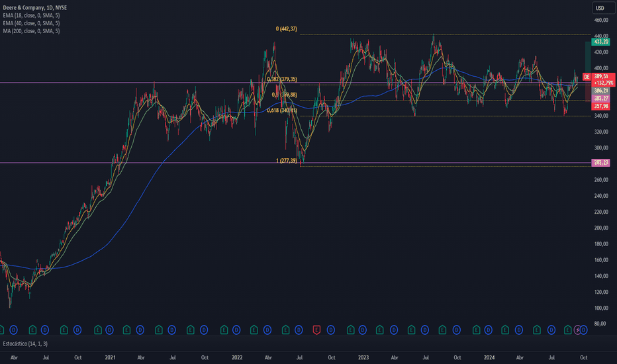Image resolution: width=617 pixels, height=364 pixels.
Task: Click the red earnings marker near Jul 2022
Action: point(316,329)
